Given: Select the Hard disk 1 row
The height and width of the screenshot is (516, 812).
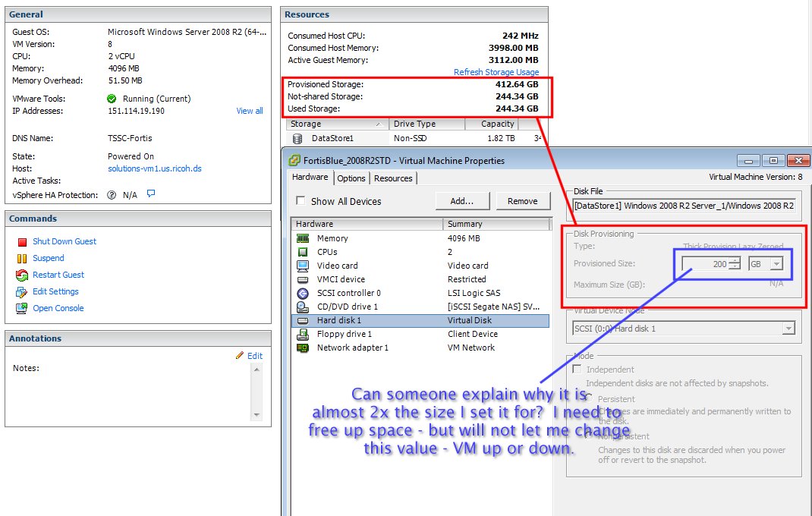Looking at the screenshot, I should [420, 321].
